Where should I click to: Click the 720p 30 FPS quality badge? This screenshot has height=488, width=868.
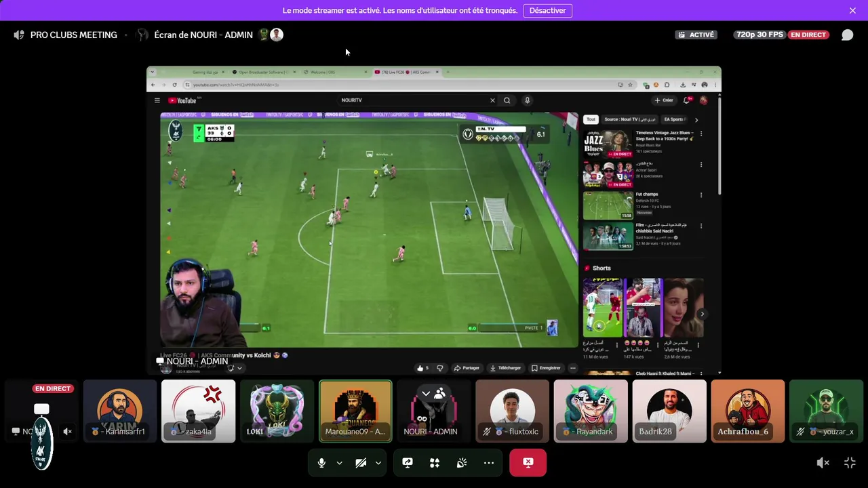[758, 35]
